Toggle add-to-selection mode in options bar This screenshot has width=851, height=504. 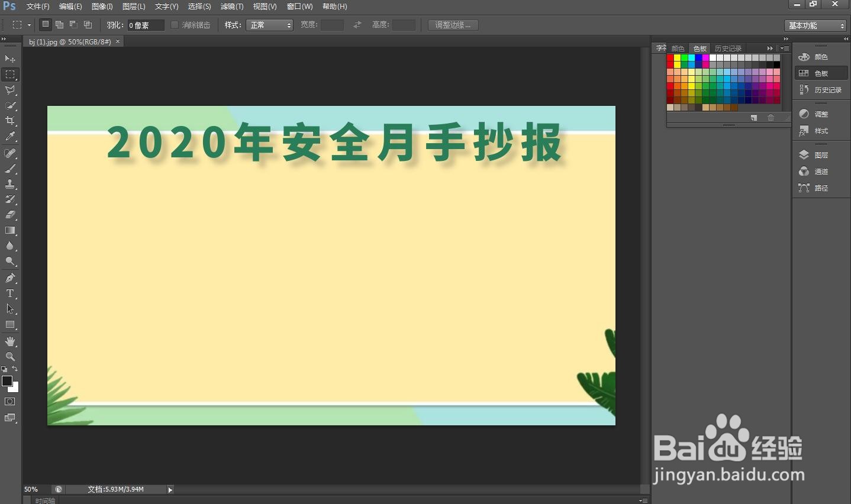pos(59,24)
